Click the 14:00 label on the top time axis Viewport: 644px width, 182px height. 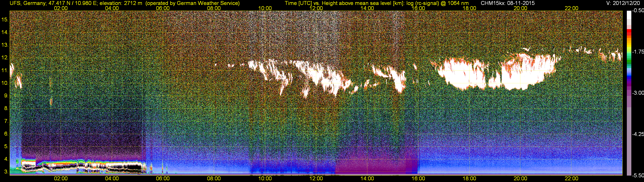point(367,8)
